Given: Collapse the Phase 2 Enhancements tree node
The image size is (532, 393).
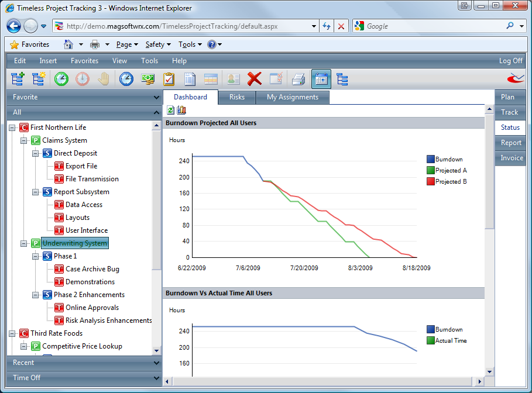Looking at the screenshot, I should click(35, 295).
